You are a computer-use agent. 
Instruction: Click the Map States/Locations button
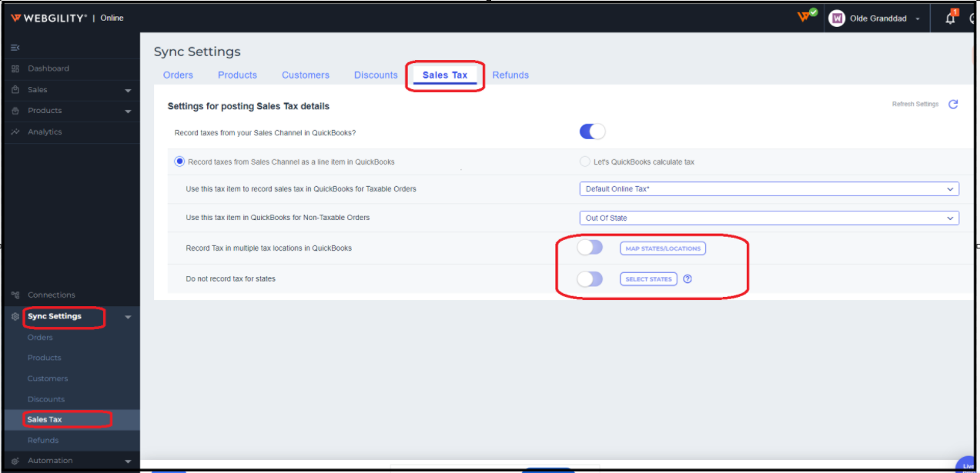point(663,248)
